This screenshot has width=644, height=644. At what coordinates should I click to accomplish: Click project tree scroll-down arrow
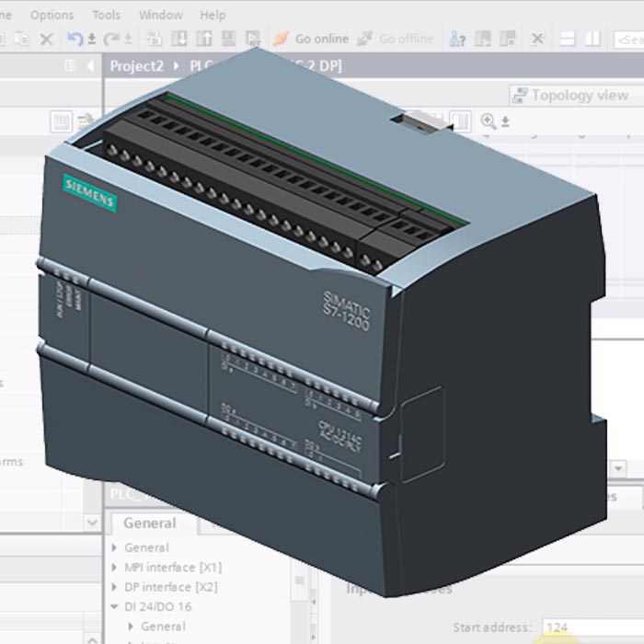pos(92,523)
